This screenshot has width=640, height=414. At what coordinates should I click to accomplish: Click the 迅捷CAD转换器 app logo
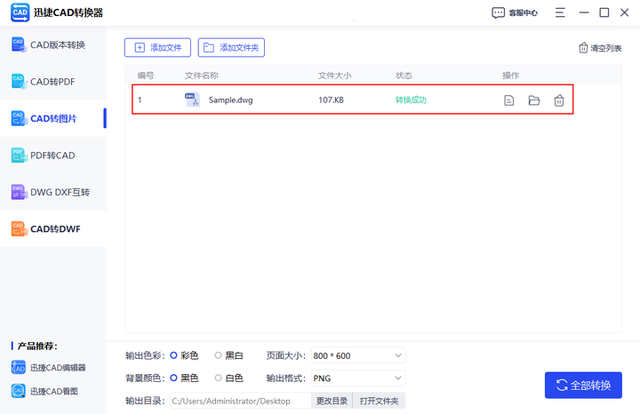tap(20, 13)
